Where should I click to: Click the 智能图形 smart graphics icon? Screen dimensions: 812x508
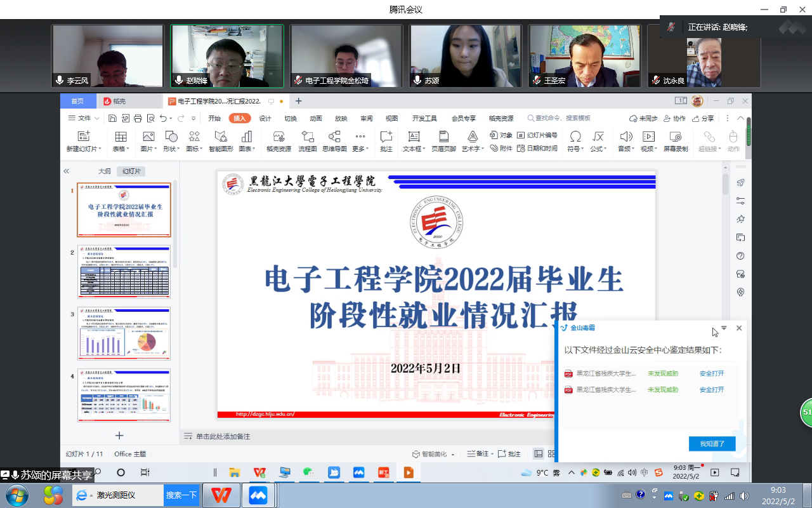click(x=221, y=141)
